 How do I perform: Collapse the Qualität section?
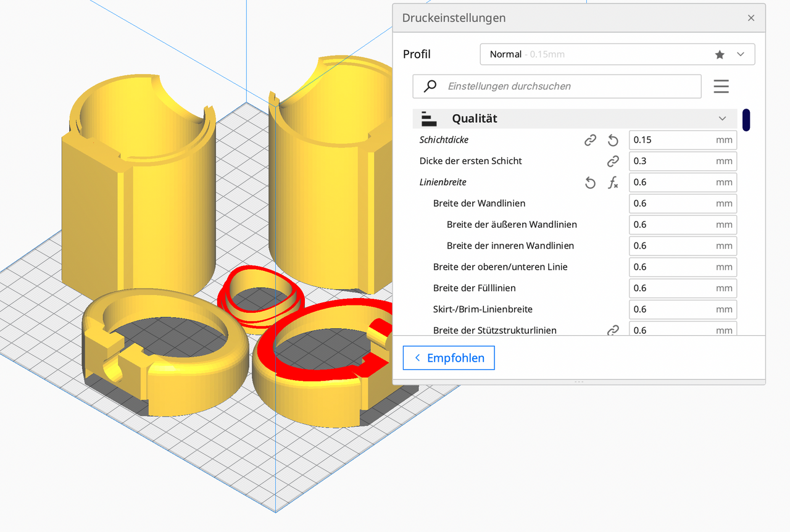pos(722,118)
